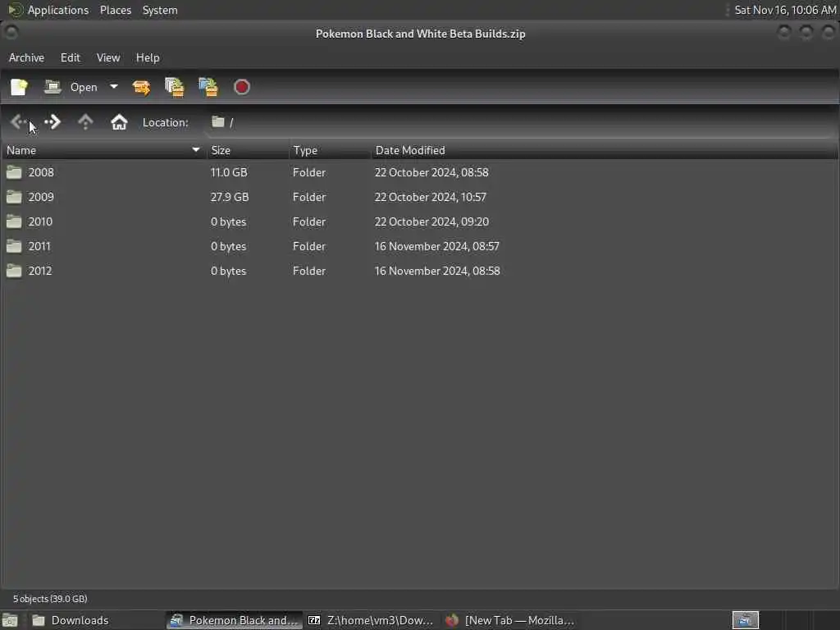Image resolution: width=840 pixels, height=630 pixels.
Task: Select the 2011 folder icon
Action: 14,246
